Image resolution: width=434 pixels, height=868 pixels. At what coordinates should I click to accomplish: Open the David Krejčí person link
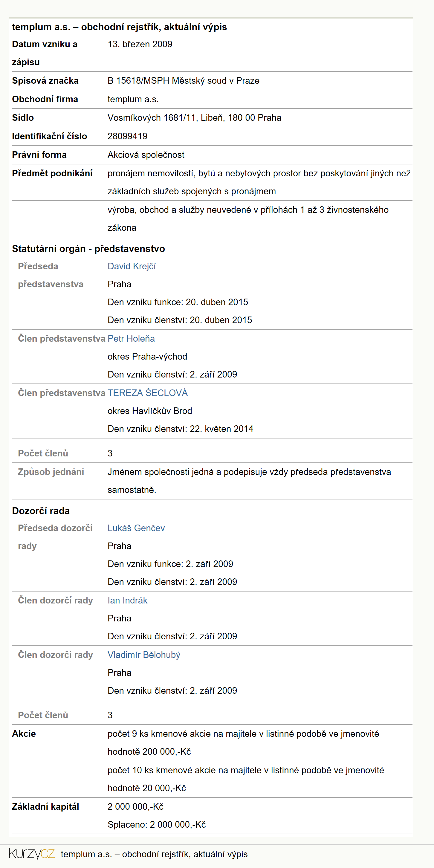click(132, 266)
